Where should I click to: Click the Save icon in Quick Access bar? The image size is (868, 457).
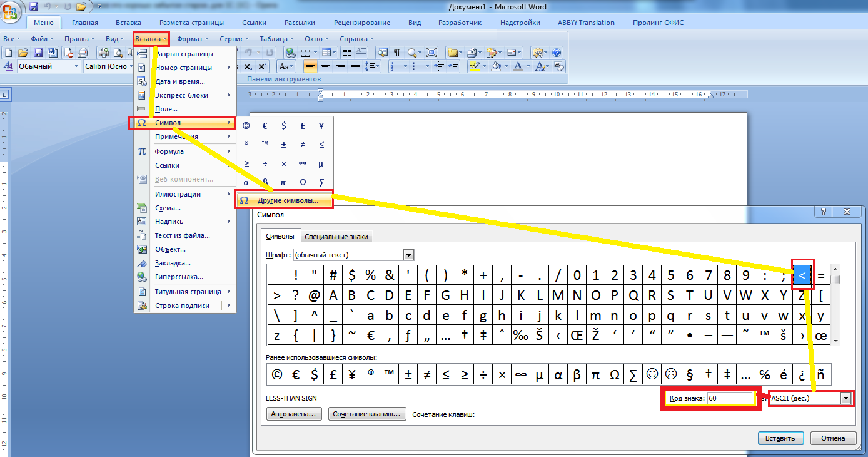(x=34, y=7)
